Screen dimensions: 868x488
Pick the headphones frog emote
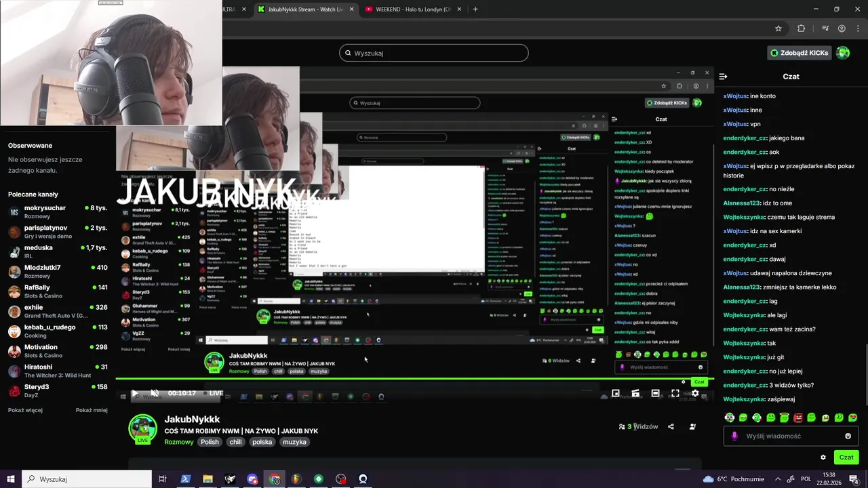pyautogui.click(x=729, y=418)
